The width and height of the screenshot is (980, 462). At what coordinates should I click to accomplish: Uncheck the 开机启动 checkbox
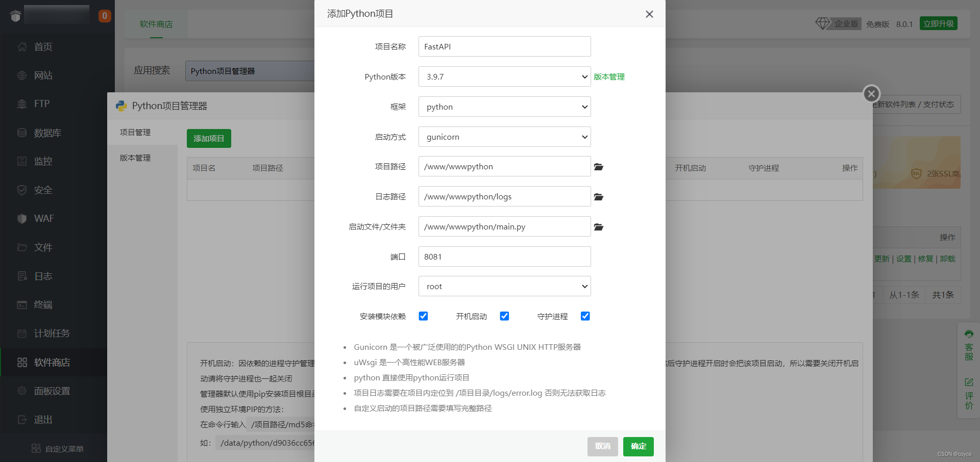pyautogui.click(x=504, y=316)
